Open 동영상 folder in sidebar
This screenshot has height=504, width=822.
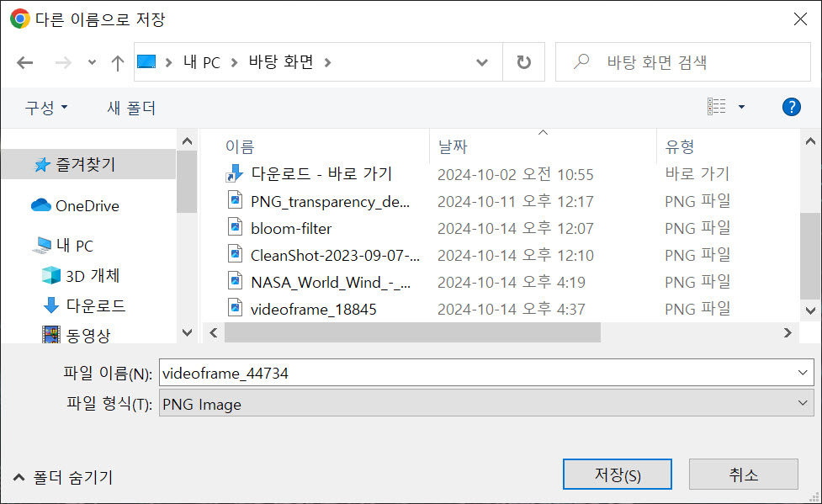(88, 335)
